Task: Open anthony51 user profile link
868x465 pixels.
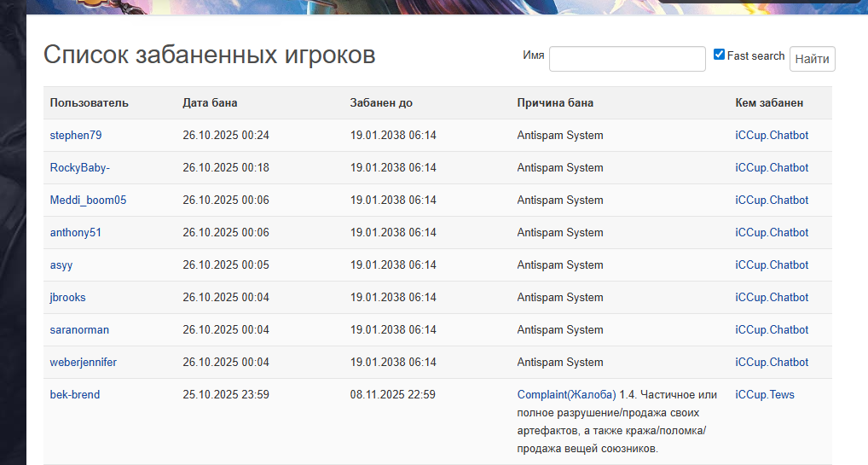Action: pyautogui.click(x=76, y=233)
